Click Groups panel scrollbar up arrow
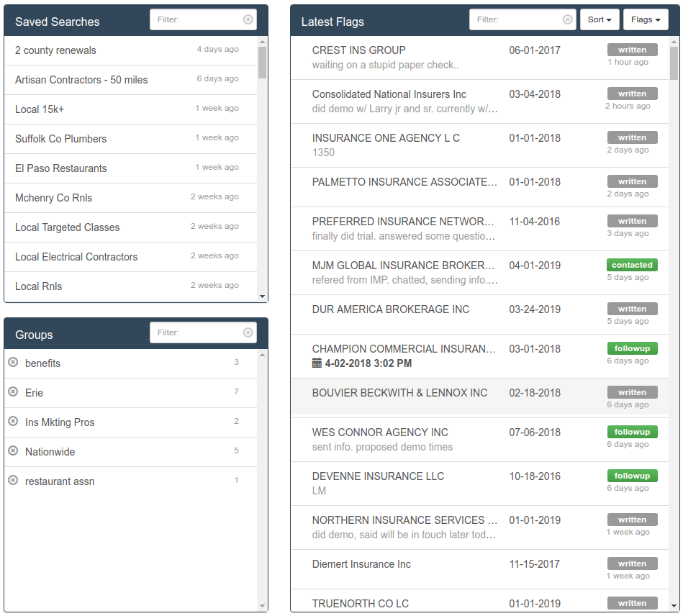The height and width of the screenshot is (616, 683). click(x=262, y=355)
